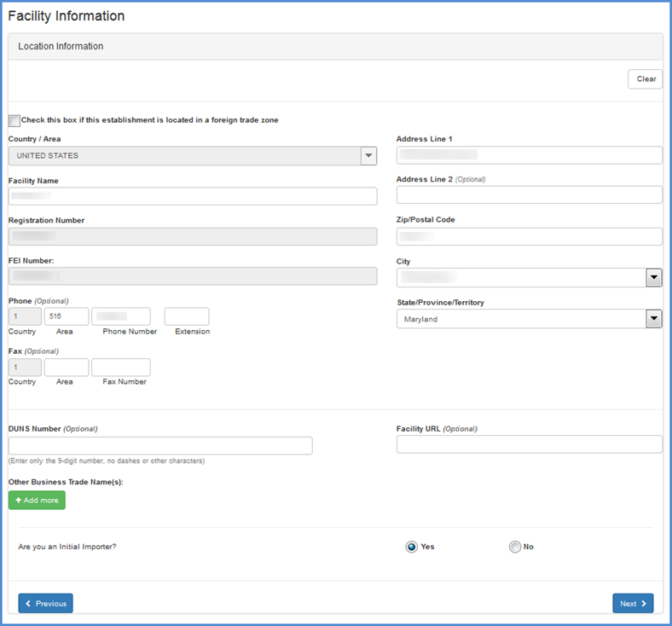Select No for Initial Importer
Viewport: 672px width, 626px height.
coord(514,547)
